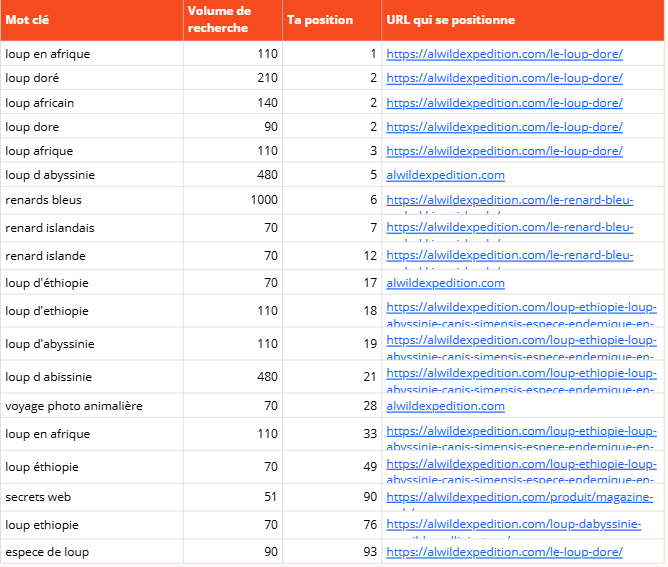
Task: Open the le-loup-dore link for 'loup doré'
Action: [504, 78]
